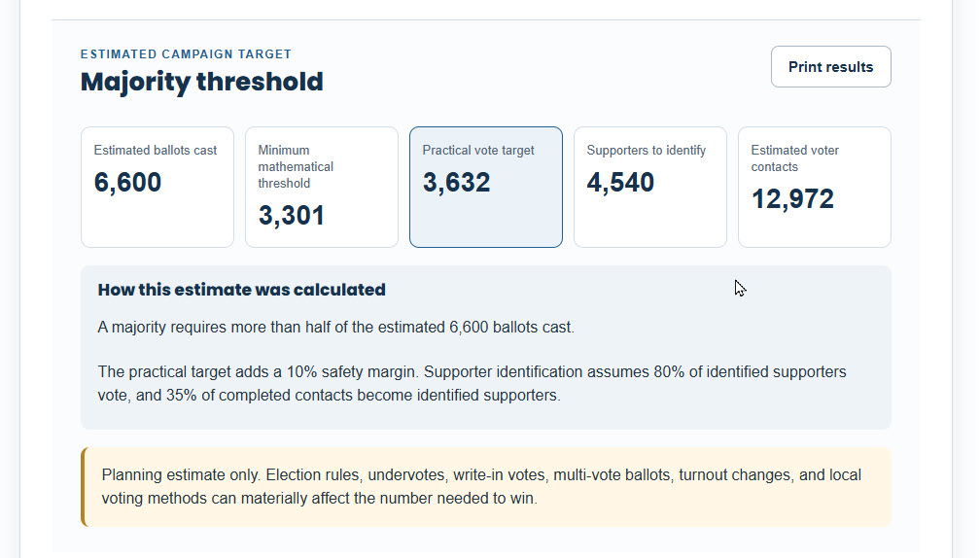The width and height of the screenshot is (980, 558).
Task: Click the 3,301 threshold number
Action: tap(292, 216)
